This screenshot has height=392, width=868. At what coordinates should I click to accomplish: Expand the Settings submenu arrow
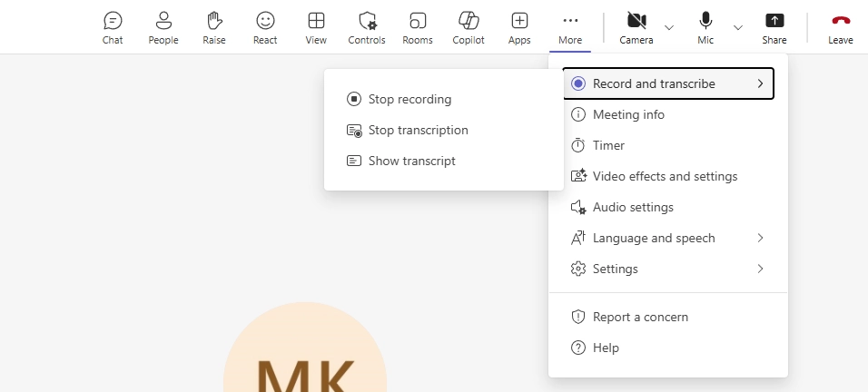(x=760, y=269)
